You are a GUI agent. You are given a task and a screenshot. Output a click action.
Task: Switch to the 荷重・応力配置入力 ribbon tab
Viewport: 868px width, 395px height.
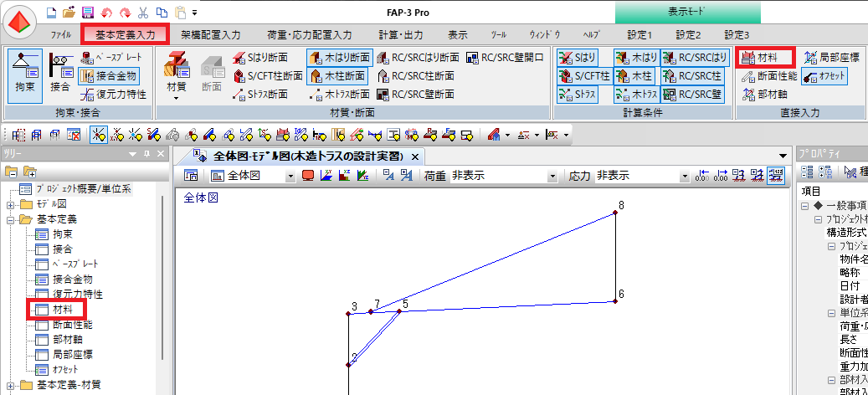[309, 35]
